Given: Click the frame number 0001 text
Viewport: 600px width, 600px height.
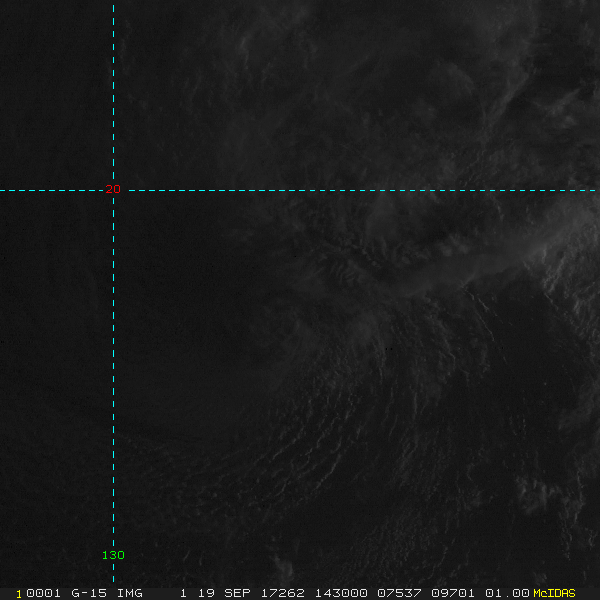Looking at the screenshot, I should tap(43, 593).
